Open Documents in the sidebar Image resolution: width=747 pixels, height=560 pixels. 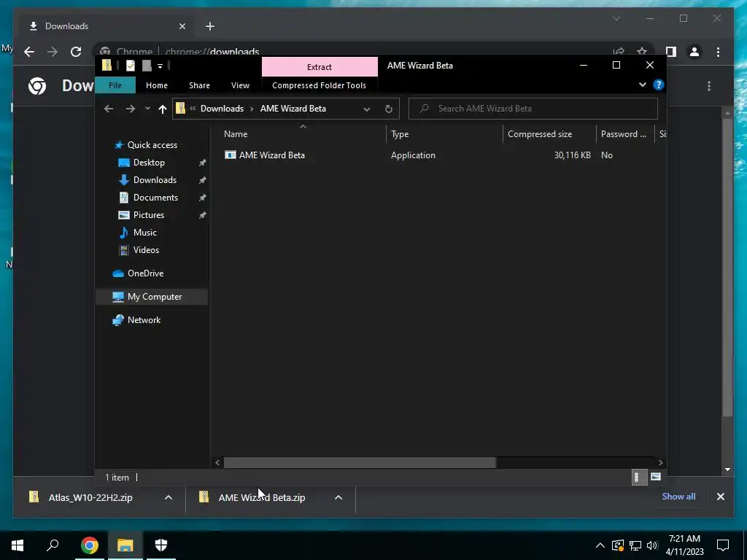[155, 198]
